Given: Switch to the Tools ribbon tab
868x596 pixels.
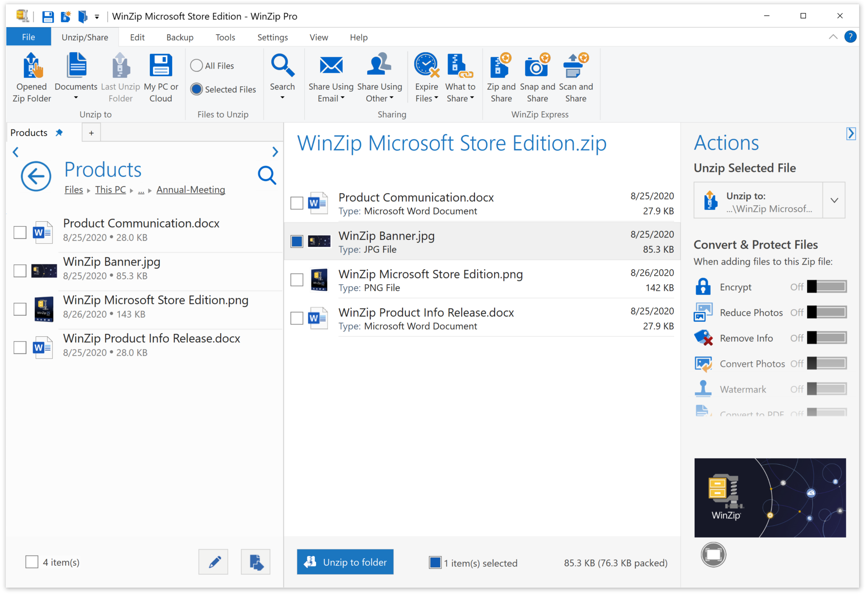Looking at the screenshot, I should pos(225,37).
